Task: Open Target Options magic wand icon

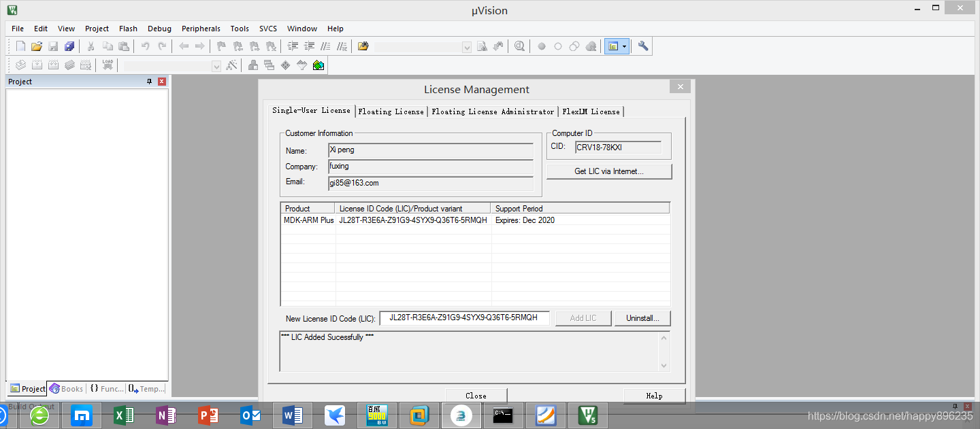Action: 232,65
